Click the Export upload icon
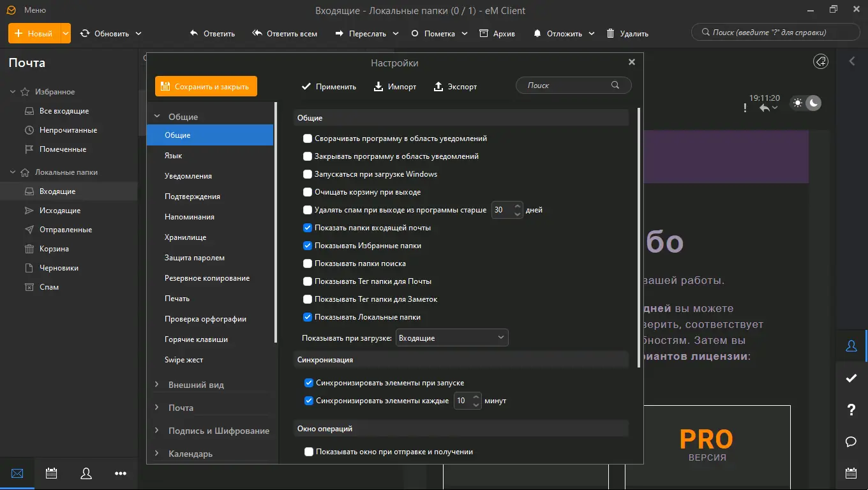868x490 pixels. pyautogui.click(x=438, y=87)
